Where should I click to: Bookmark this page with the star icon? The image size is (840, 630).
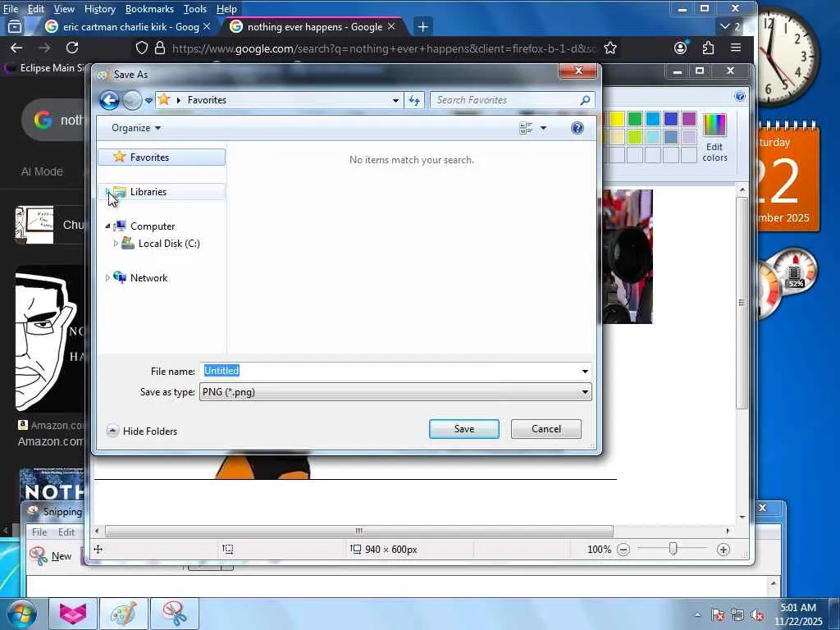point(610,48)
